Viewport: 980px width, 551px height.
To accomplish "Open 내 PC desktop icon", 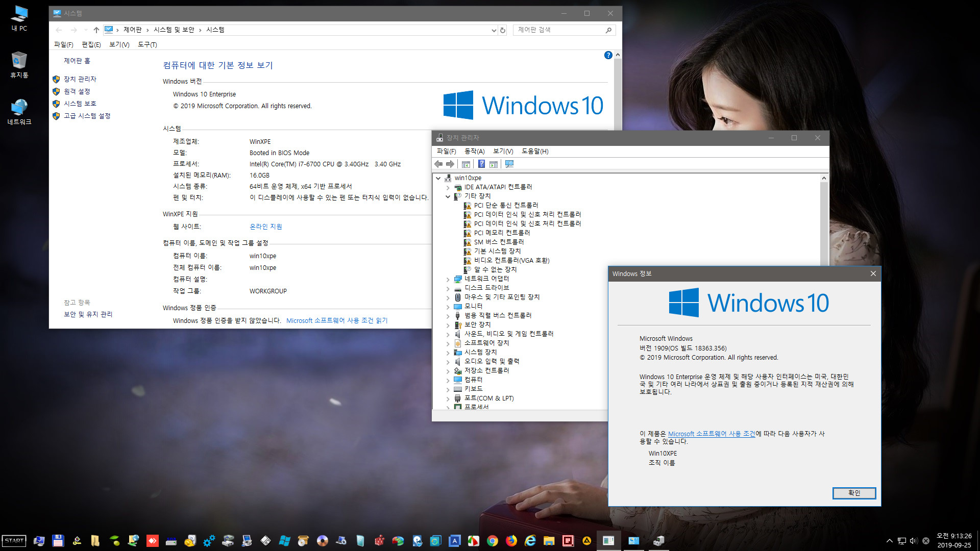I will pos(19,18).
